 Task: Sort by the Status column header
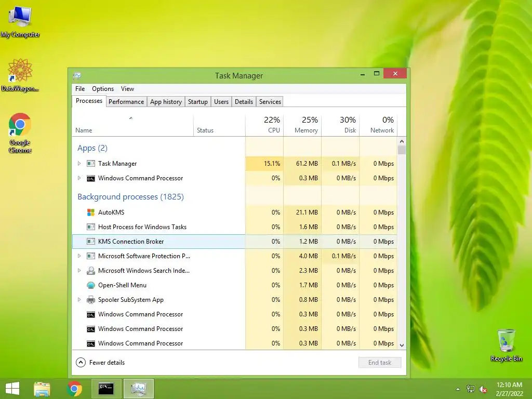219,125
